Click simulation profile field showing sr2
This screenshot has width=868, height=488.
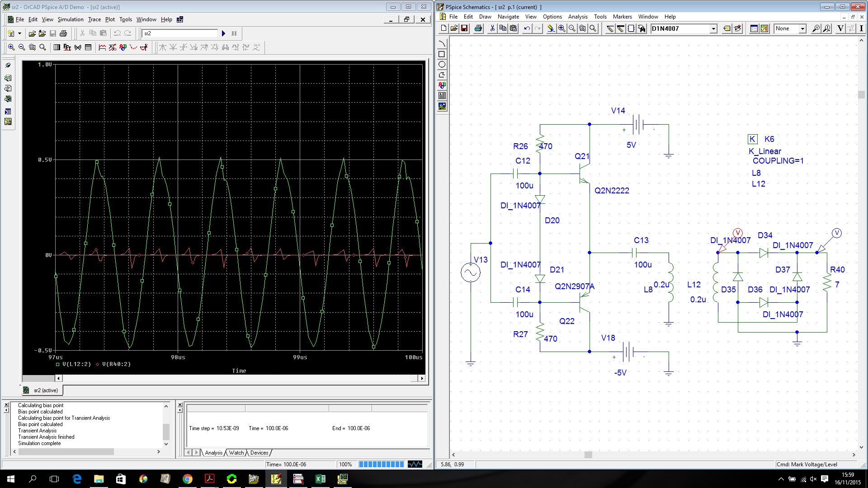click(x=180, y=33)
